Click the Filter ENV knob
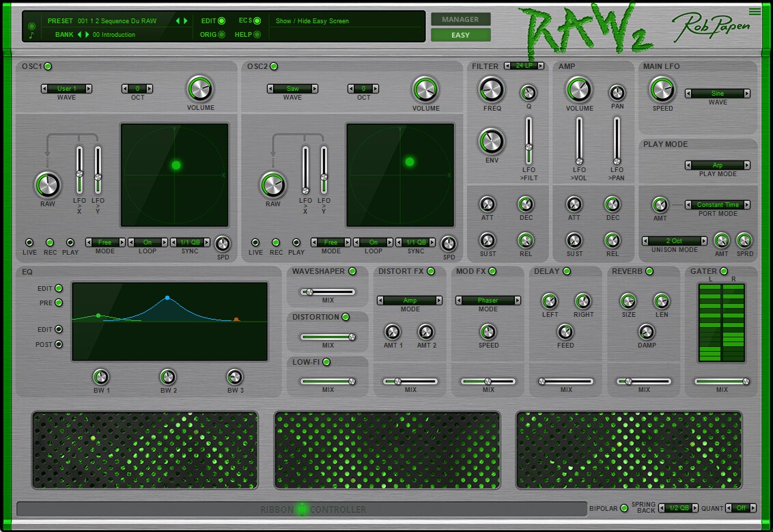This screenshot has width=773, height=532. (x=492, y=141)
